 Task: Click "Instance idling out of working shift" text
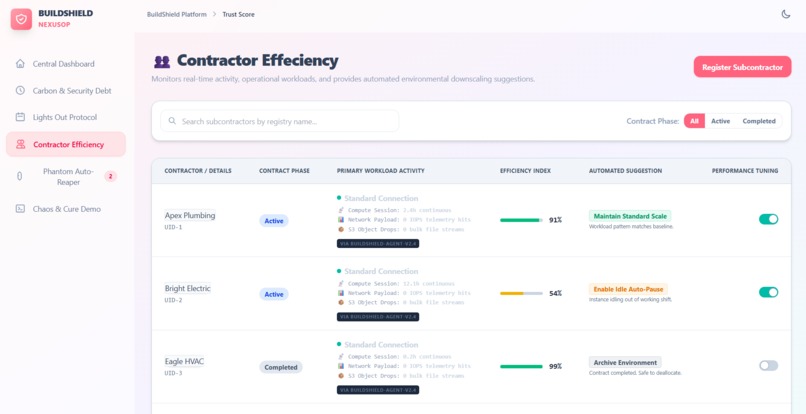coord(630,299)
